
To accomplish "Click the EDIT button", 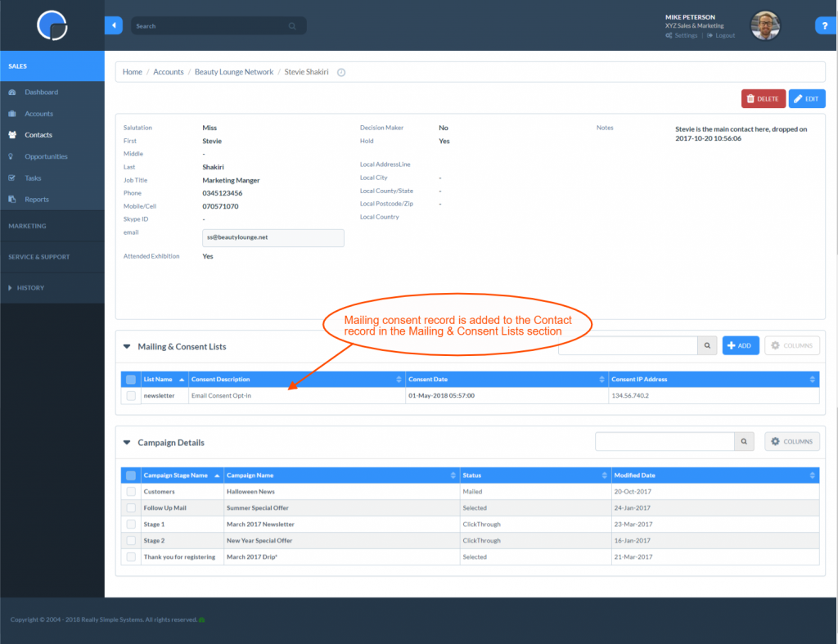I will [807, 98].
